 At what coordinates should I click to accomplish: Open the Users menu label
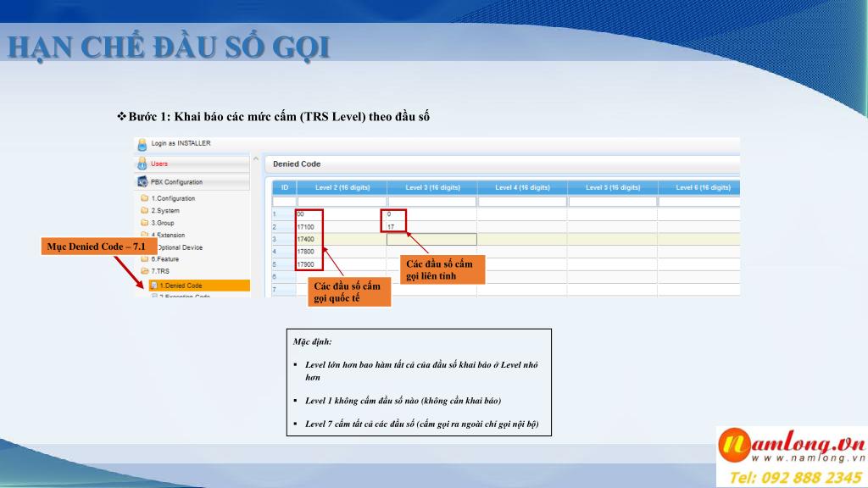point(159,164)
